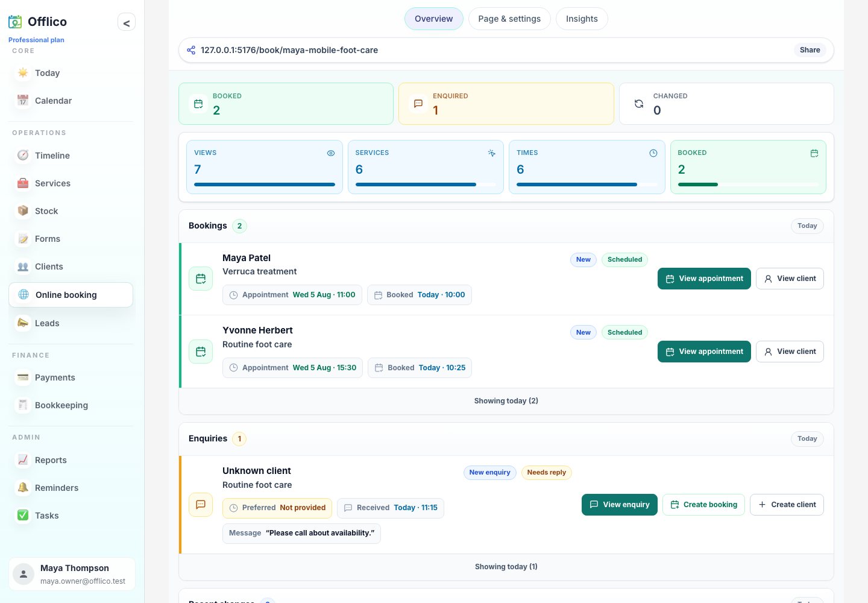Open the Calendar page
This screenshot has height=603, width=868.
coord(71,101)
